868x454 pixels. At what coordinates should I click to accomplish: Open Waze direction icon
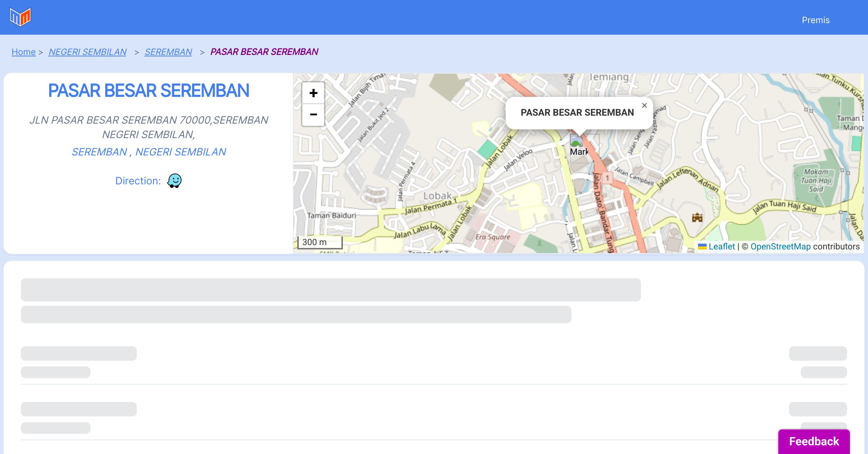click(174, 180)
